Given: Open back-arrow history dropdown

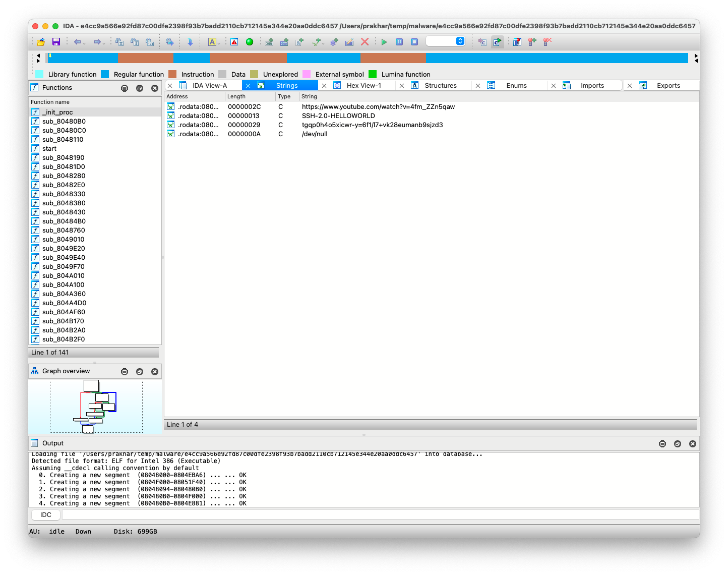Looking at the screenshot, I should [x=84, y=43].
